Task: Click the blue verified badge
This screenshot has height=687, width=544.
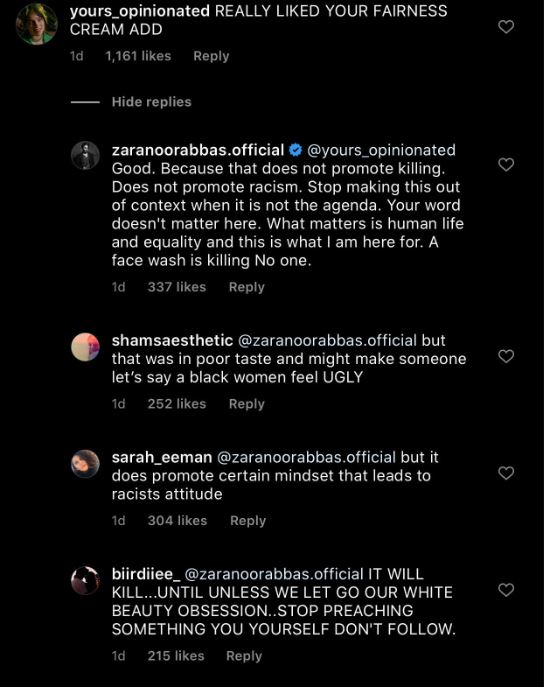Action: pos(296,150)
